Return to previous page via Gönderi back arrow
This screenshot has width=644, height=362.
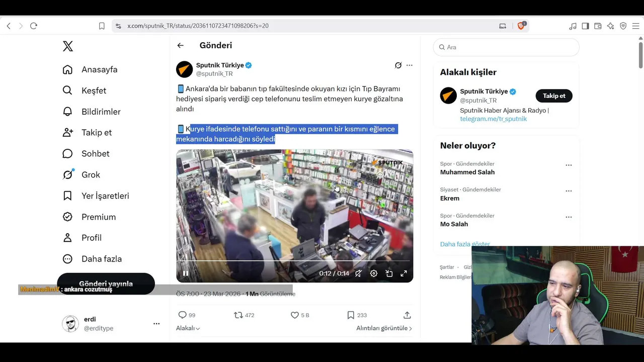coord(181,45)
